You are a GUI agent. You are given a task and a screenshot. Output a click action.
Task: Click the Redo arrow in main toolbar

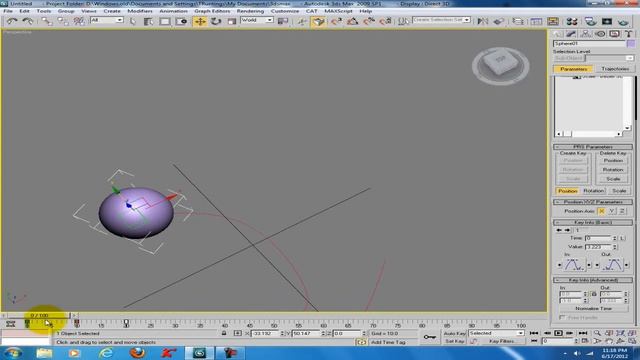[28, 21]
